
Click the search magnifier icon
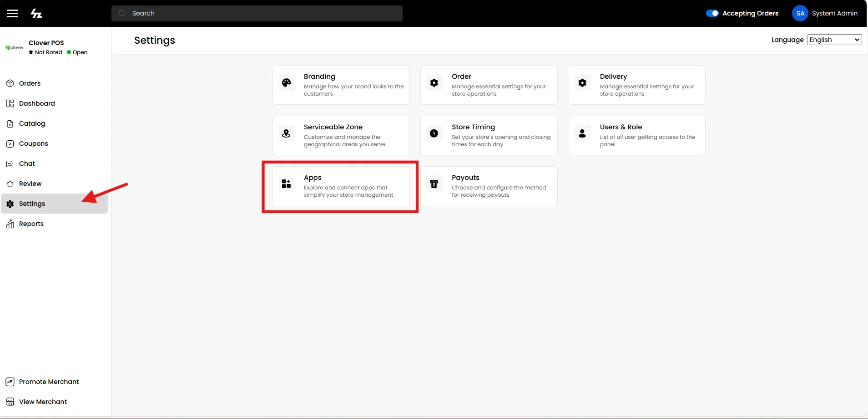122,13
